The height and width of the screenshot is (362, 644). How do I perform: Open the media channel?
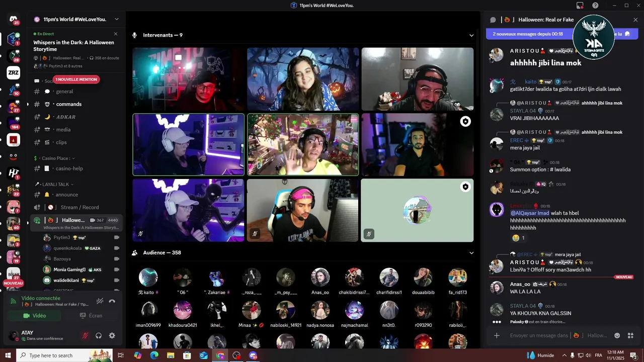point(75,129)
